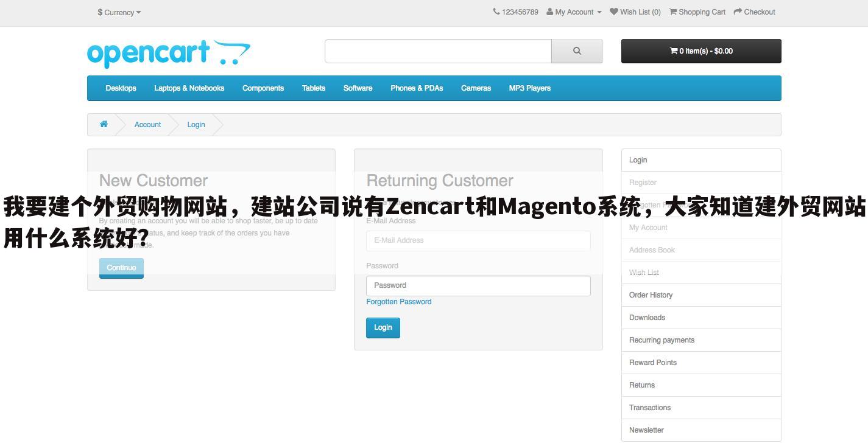The image size is (868, 446).
Task: Open Newsletter in the sidebar
Action: [x=701, y=430]
